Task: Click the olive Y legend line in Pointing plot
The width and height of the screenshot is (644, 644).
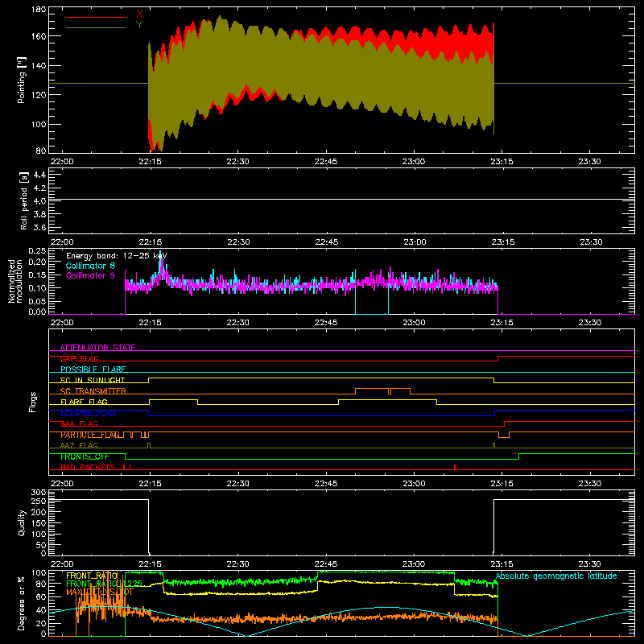Action: tap(95, 27)
